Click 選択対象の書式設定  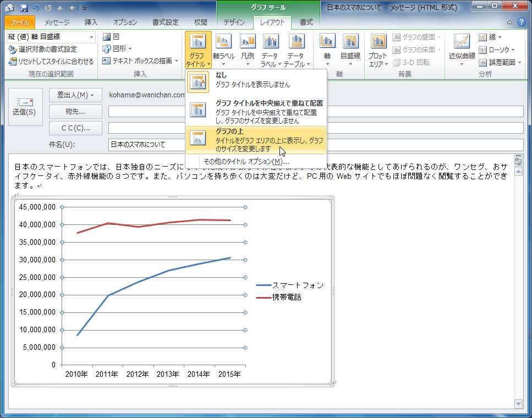click(x=43, y=50)
